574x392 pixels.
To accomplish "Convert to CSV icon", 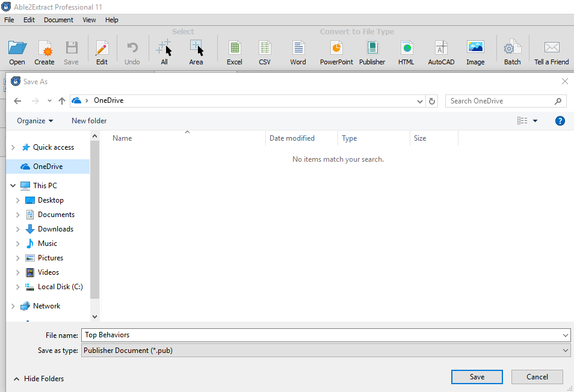I will click(265, 48).
